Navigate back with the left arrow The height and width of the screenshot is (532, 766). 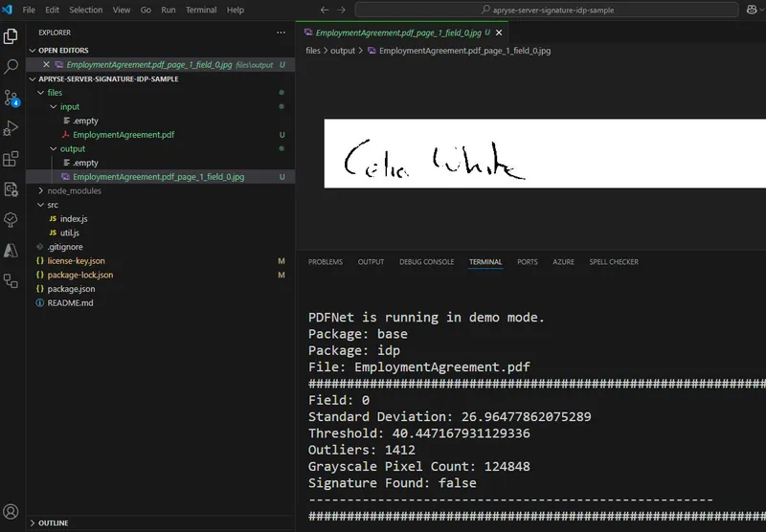pyautogui.click(x=325, y=10)
